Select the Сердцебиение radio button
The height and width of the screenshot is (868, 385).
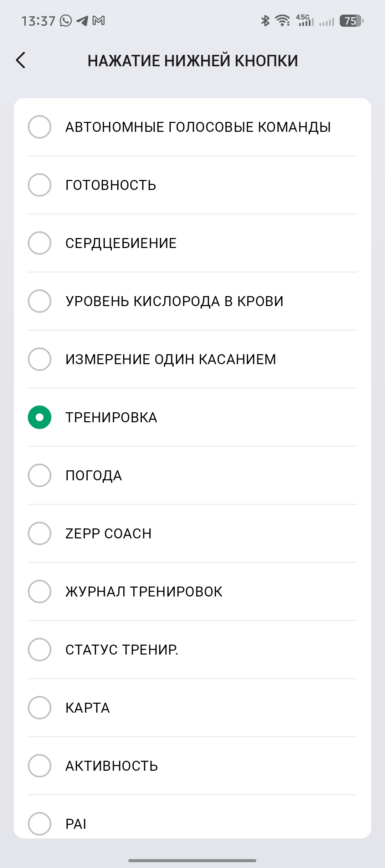click(x=40, y=243)
